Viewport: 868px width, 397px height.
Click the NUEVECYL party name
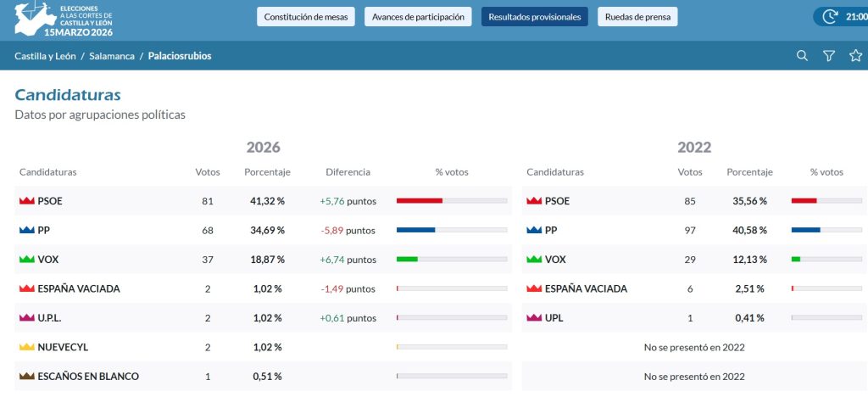63,348
